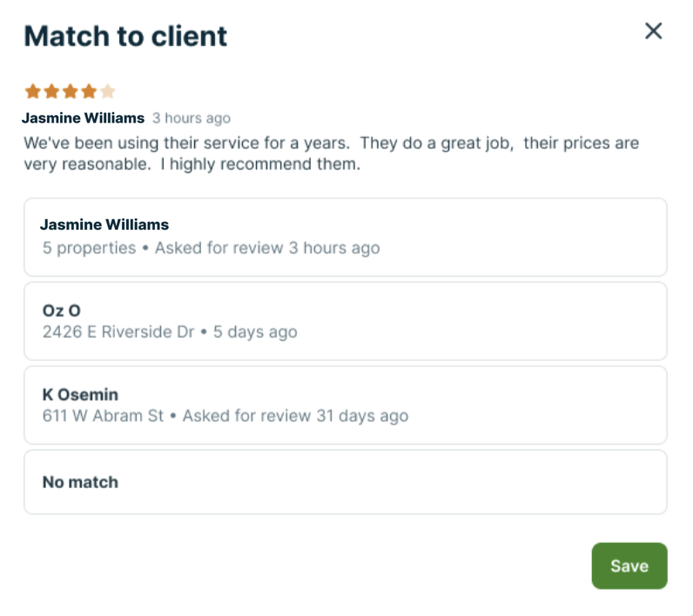This screenshot has height=616, width=693.
Task: Click the faded fifth rating star
Action: click(107, 91)
